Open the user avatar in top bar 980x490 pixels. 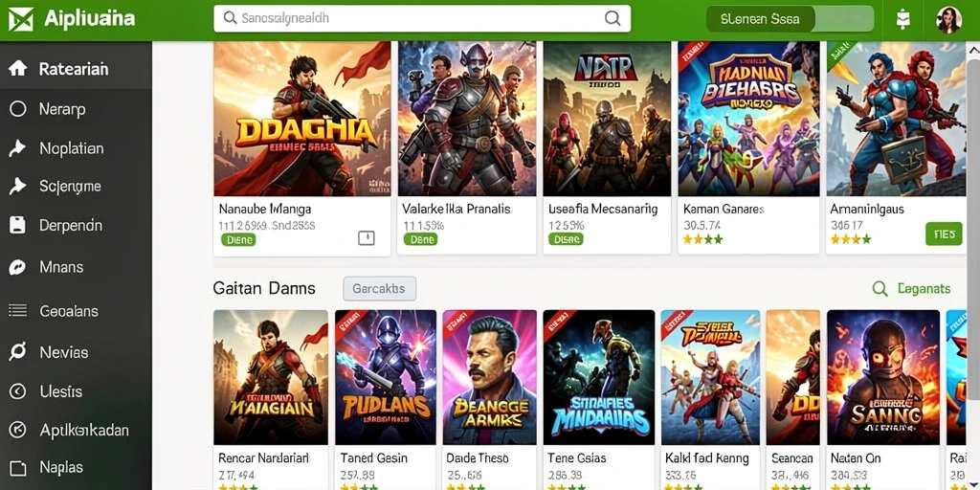click(948, 19)
